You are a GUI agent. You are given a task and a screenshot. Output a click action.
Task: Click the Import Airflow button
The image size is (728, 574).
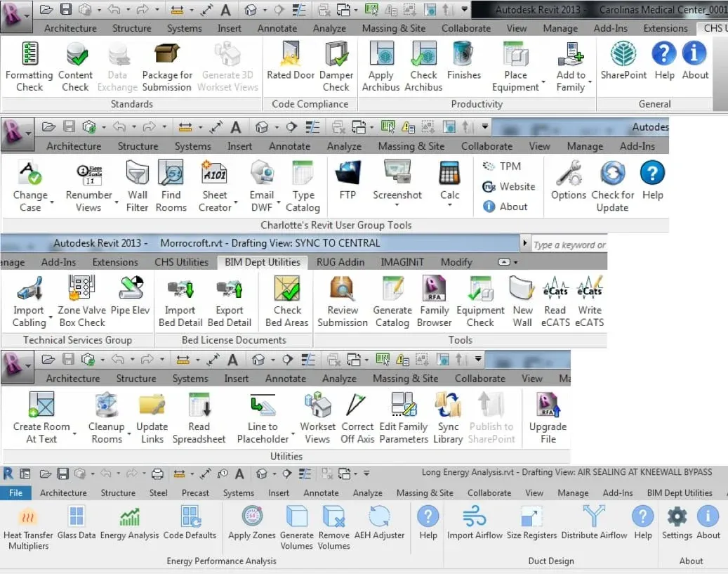475,523
